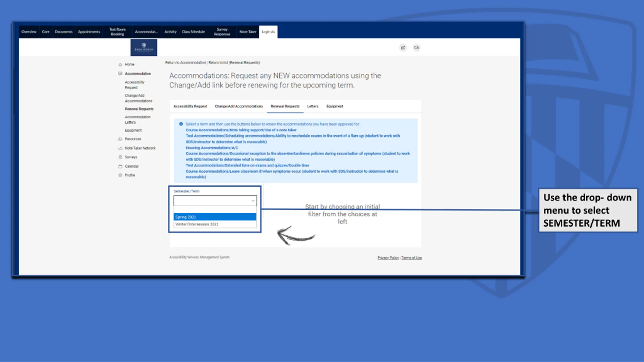
Task: Switch to the Letters tab
Action: 313,106
